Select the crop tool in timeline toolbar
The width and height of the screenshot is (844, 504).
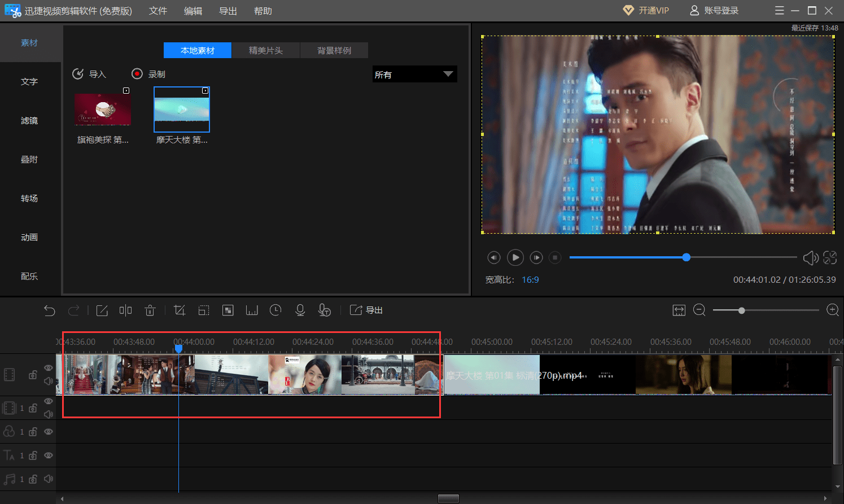coord(180,310)
